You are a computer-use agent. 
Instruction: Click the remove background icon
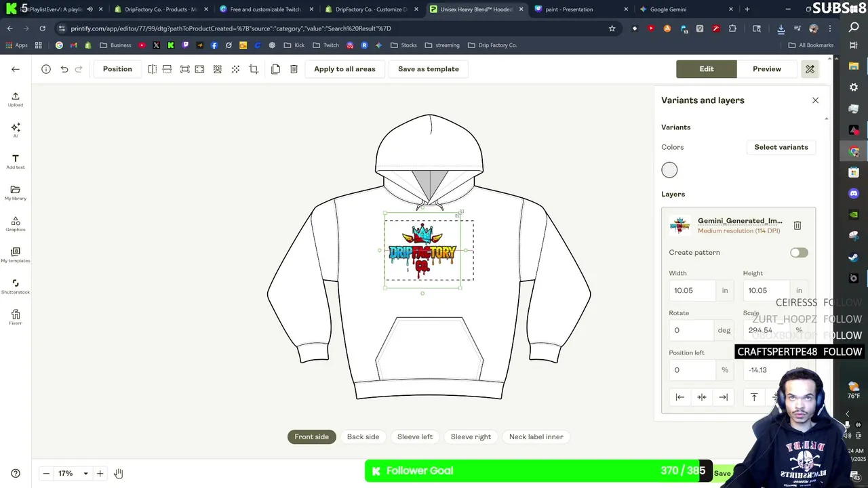(218, 69)
